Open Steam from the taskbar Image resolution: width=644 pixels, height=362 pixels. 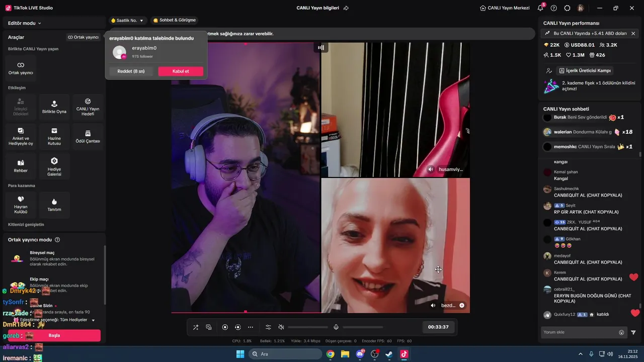pyautogui.click(x=389, y=354)
